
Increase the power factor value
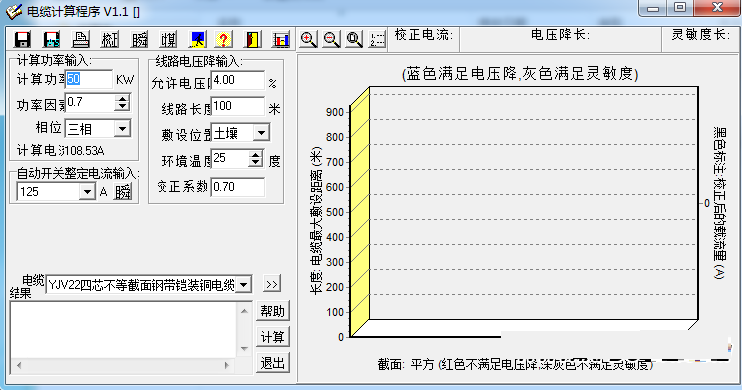coord(123,98)
